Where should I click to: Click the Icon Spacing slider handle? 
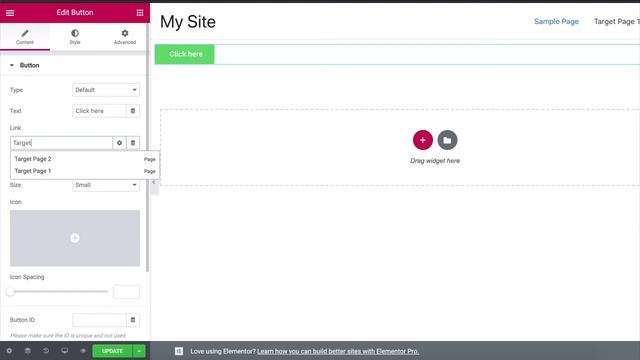point(10,291)
